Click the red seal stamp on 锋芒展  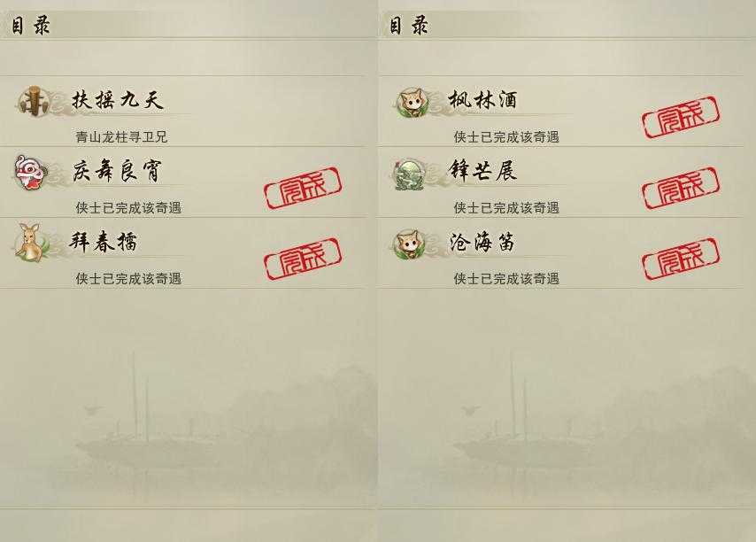click(x=681, y=188)
